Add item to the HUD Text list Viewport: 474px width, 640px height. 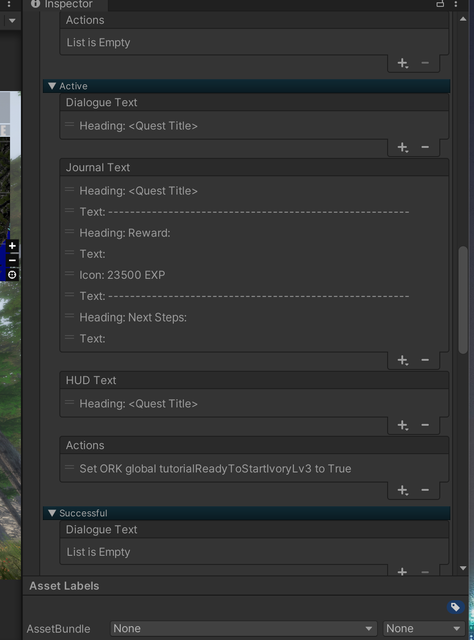pyautogui.click(x=403, y=425)
